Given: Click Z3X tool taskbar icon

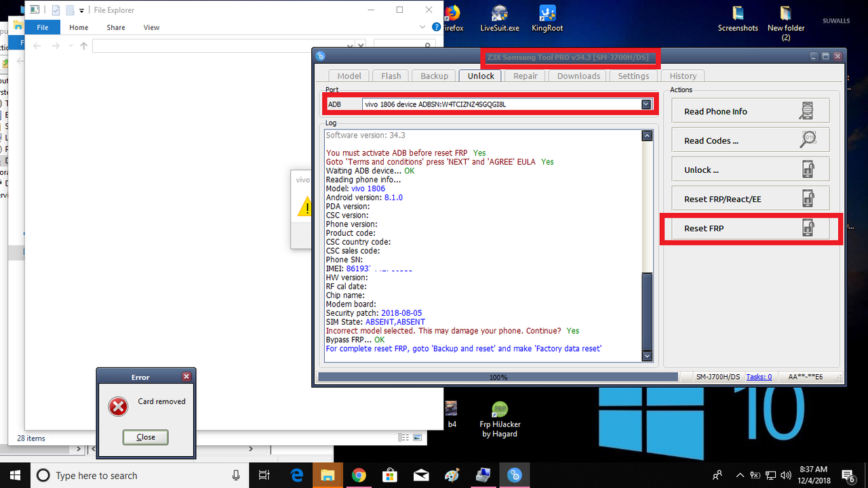Looking at the screenshot, I should (x=515, y=475).
